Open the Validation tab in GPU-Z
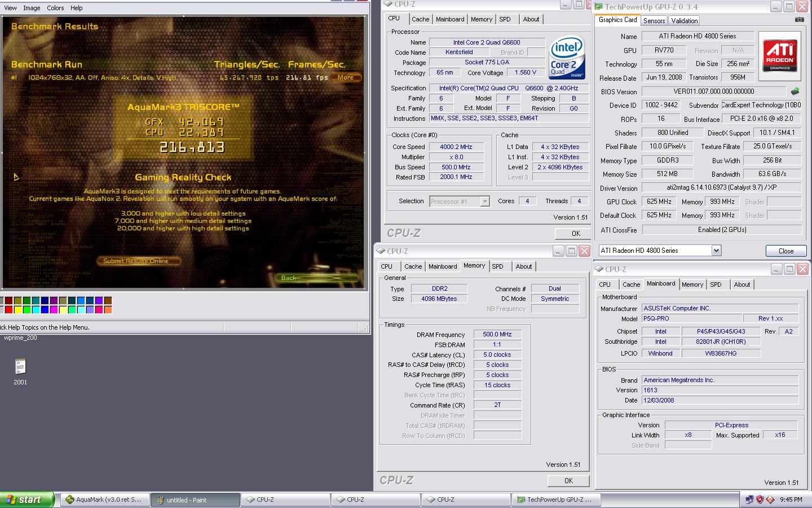 click(x=685, y=21)
